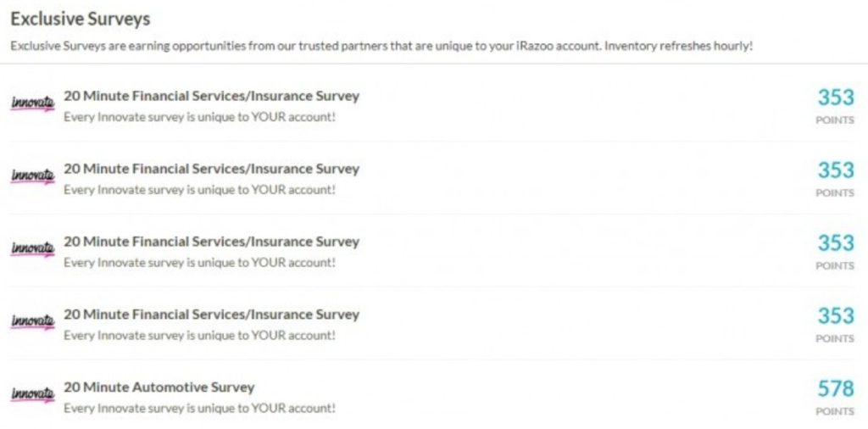The height and width of the screenshot is (429, 868).
Task: Click the subtitle under the Automotive Survey
Action: click(199, 409)
